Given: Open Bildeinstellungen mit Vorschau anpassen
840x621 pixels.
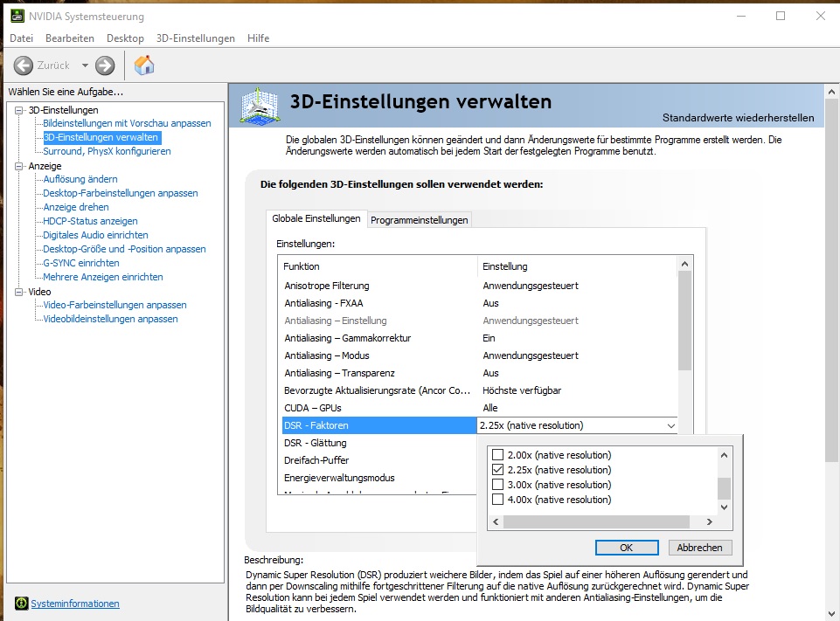Looking at the screenshot, I should pos(127,123).
